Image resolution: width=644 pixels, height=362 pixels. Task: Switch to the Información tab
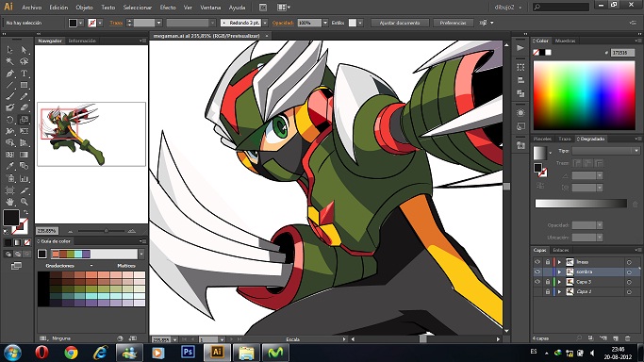(x=82, y=41)
